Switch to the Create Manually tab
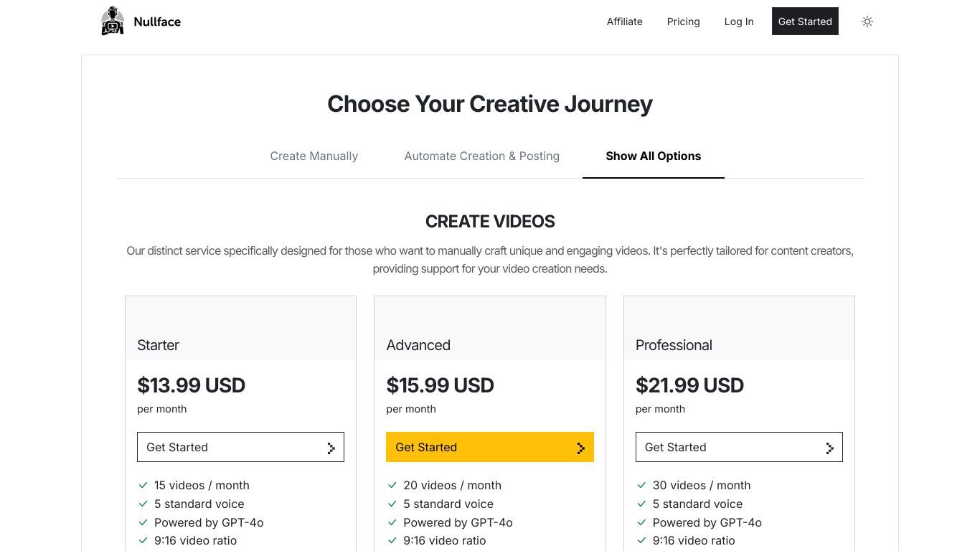 pos(314,156)
